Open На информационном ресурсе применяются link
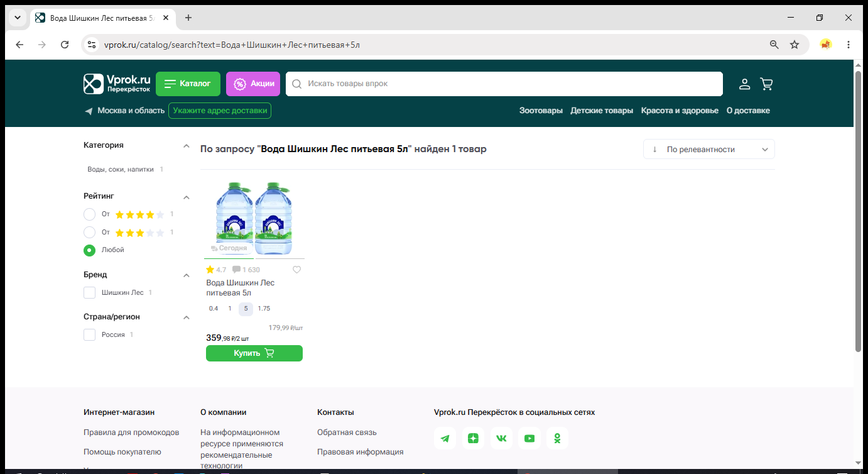The image size is (868, 474). coord(242,449)
